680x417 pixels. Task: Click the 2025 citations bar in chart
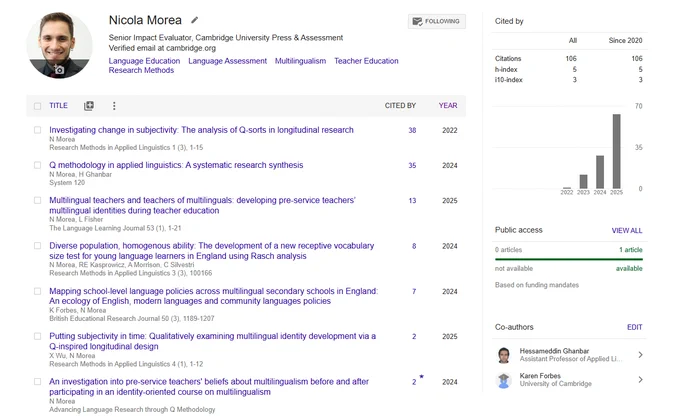point(616,151)
